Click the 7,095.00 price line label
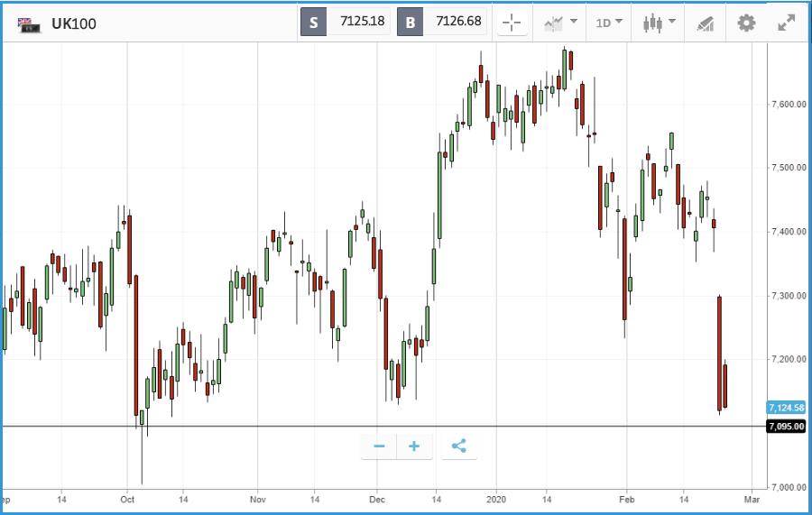Viewport: 812px width, 515px height. (x=786, y=427)
